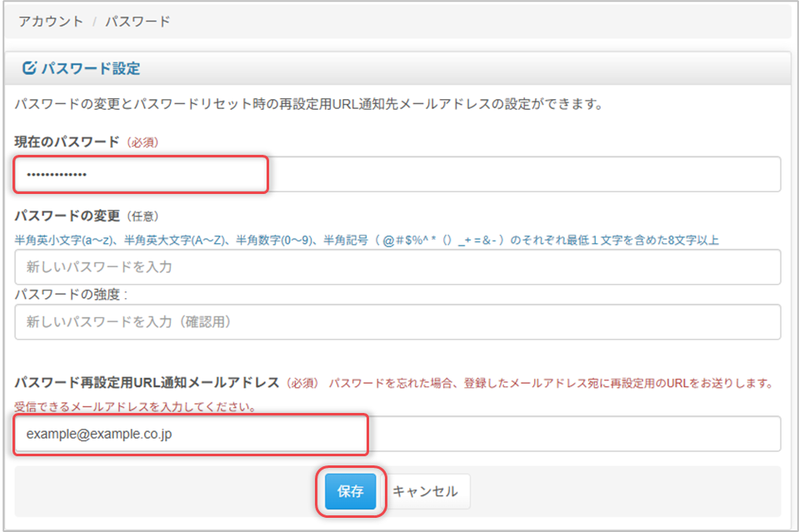Click the パスワード再設定用URL通知メールアドレス label
The image size is (799, 532).
click(x=147, y=383)
